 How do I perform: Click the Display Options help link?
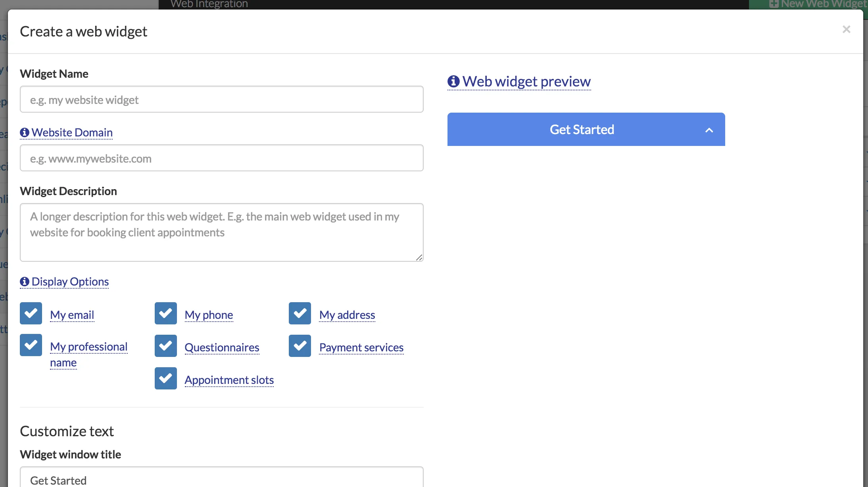pyautogui.click(x=70, y=282)
